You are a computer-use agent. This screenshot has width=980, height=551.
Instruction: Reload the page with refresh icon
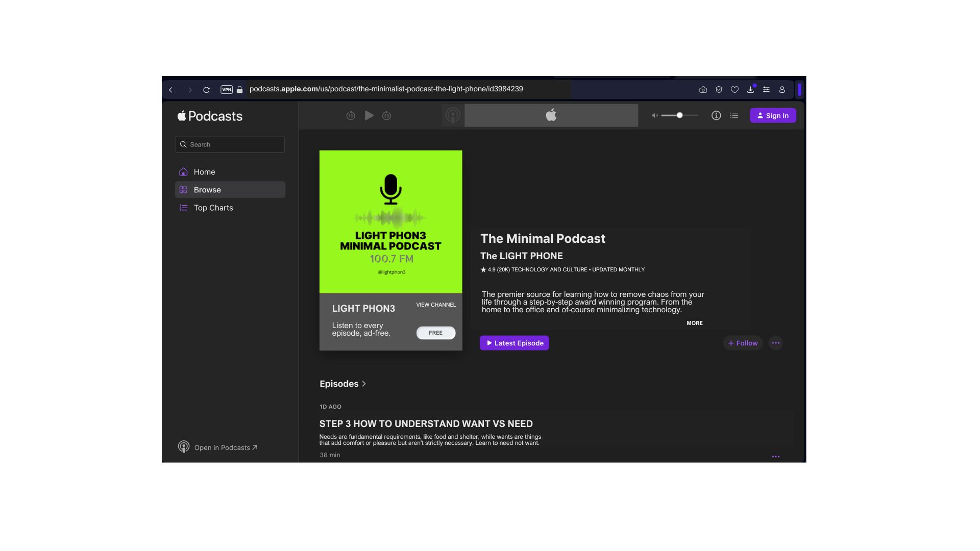[x=206, y=90]
